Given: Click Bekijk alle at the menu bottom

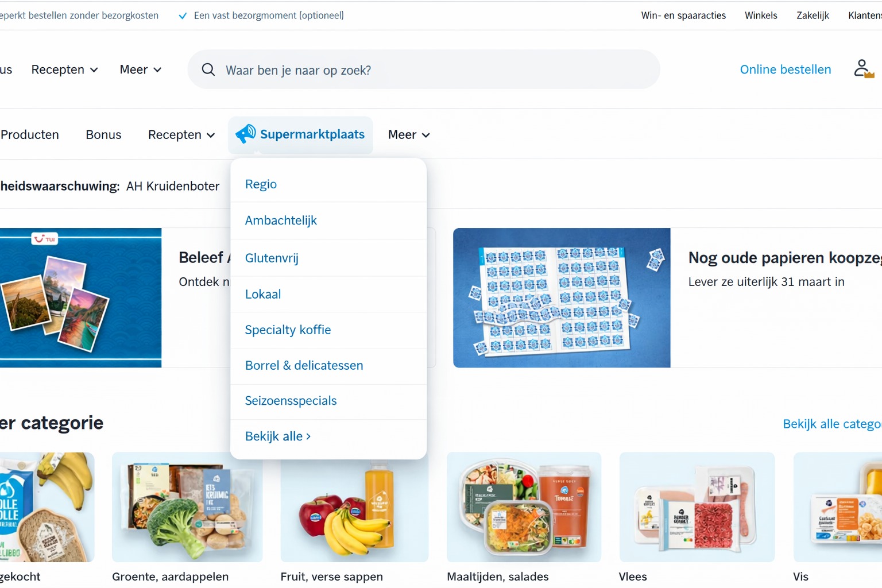Looking at the screenshot, I should [x=278, y=436].
